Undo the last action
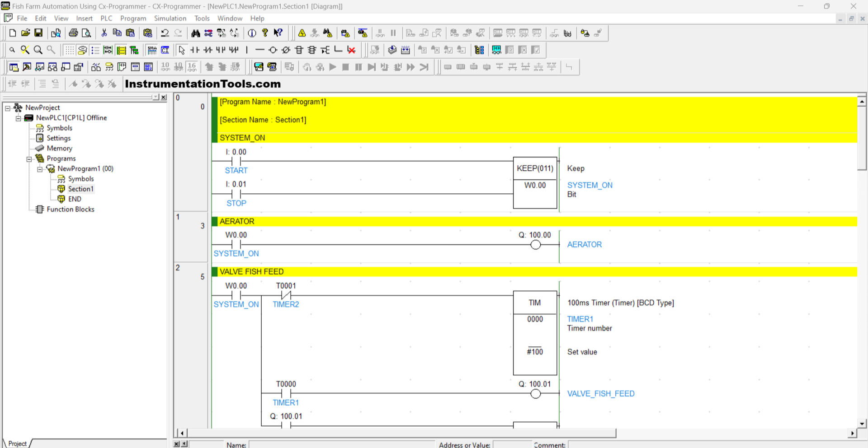Screen dimensions: 868x448 (x=165, y=33)
